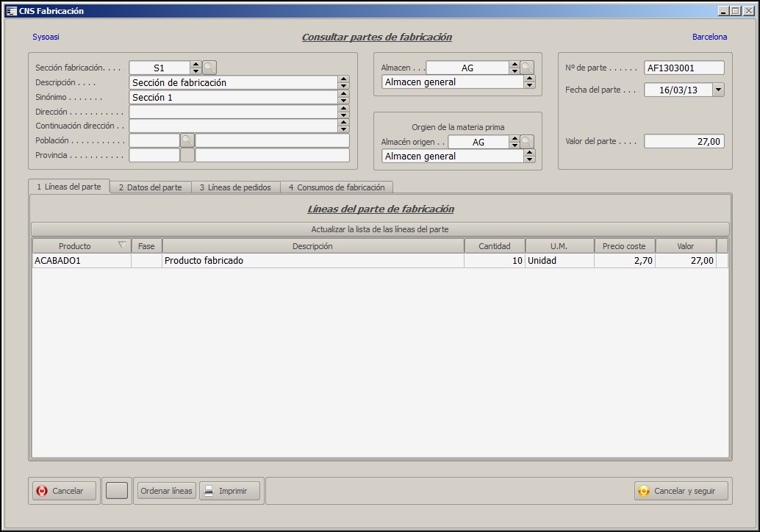The height and width of the screenshot is (532, 760).
Task: Click the Dirección field spinner arrows
Action: (x=343, y=112)
